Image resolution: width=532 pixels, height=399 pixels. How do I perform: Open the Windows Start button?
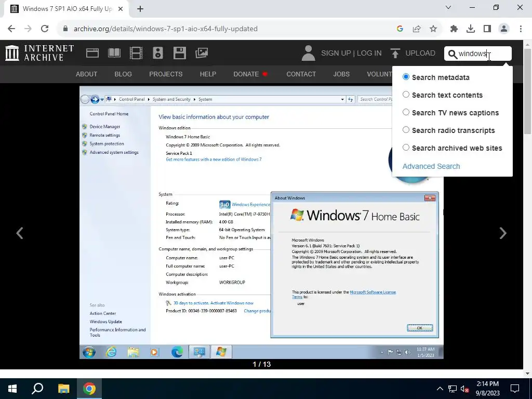(x=12, y=389)
